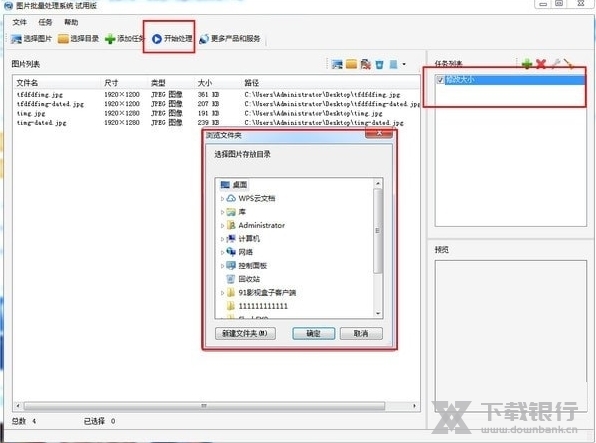
Task: Select 网络 in the folder tree
Action: point(246,252)
